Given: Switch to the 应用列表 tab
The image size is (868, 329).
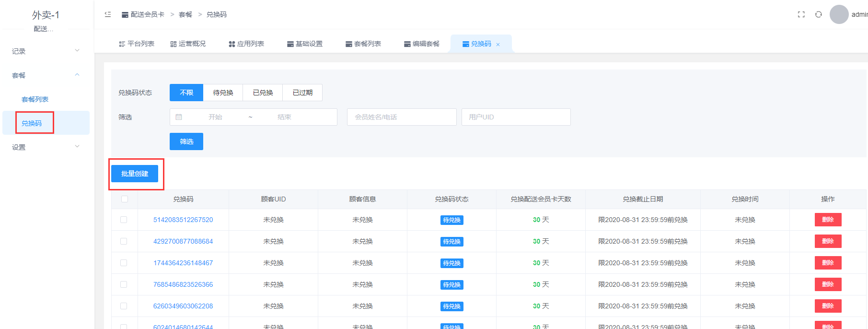Looking at the screenshot, I should (x=246, y=44).
